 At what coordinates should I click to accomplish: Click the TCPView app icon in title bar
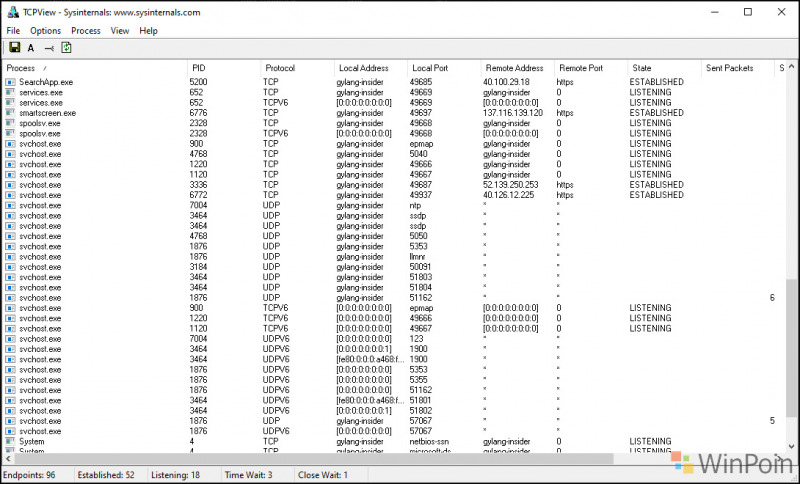point(13,12)
